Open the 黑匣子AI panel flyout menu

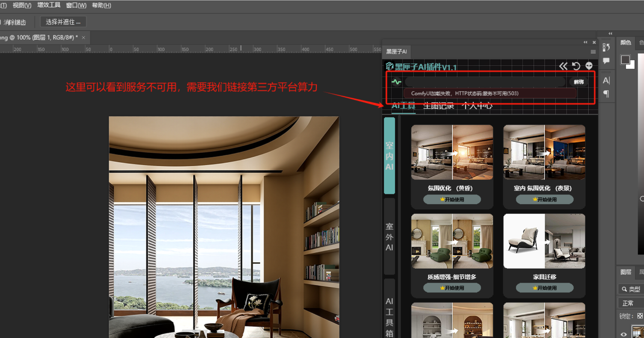tap(593, 52)
